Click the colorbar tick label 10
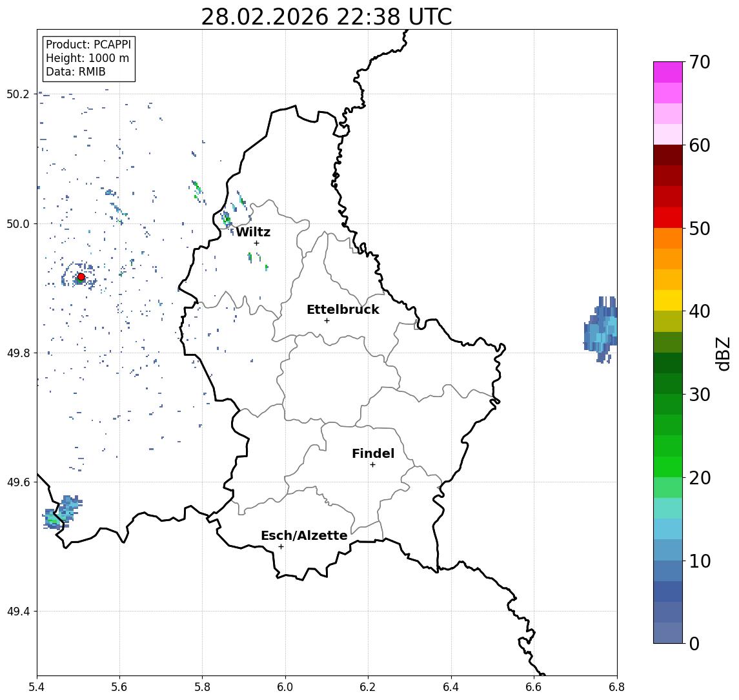Screen dimensions: 739x700 click(700, 561)
